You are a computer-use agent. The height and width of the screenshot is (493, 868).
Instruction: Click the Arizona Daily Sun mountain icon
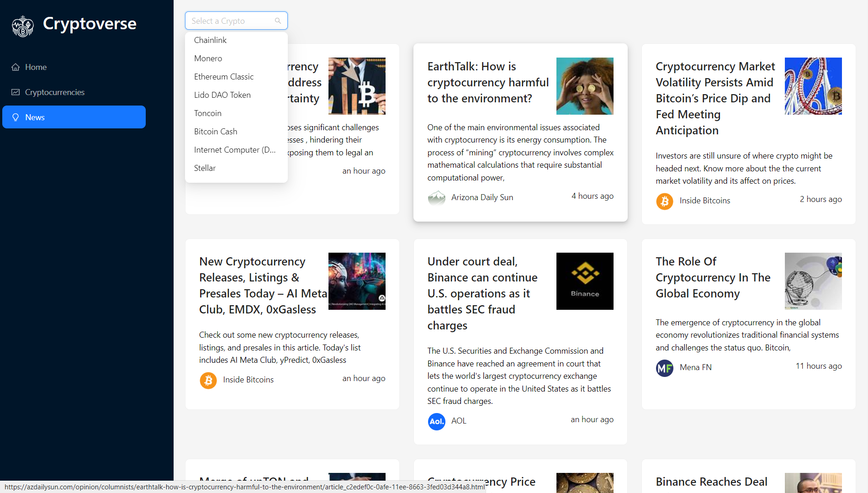point(437,198)
